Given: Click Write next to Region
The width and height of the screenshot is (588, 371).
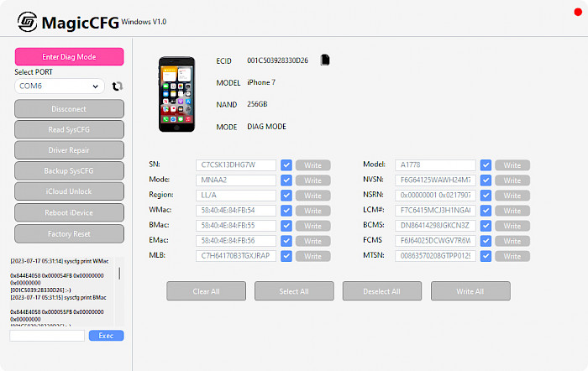Looking at the screenshot, I should (x=312, y=196).
